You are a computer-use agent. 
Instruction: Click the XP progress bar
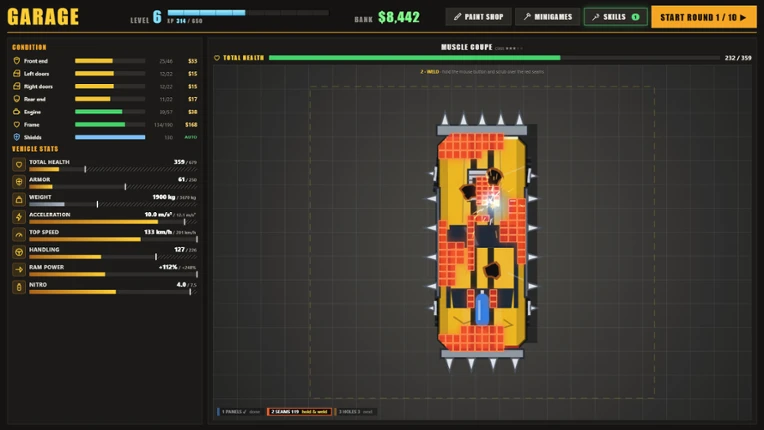tap(248, 13)
